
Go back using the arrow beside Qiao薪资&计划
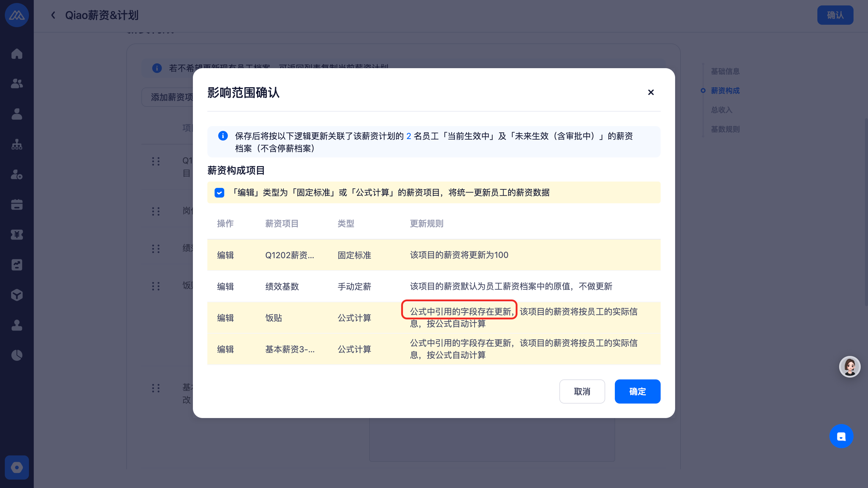[x=53, y=15]
